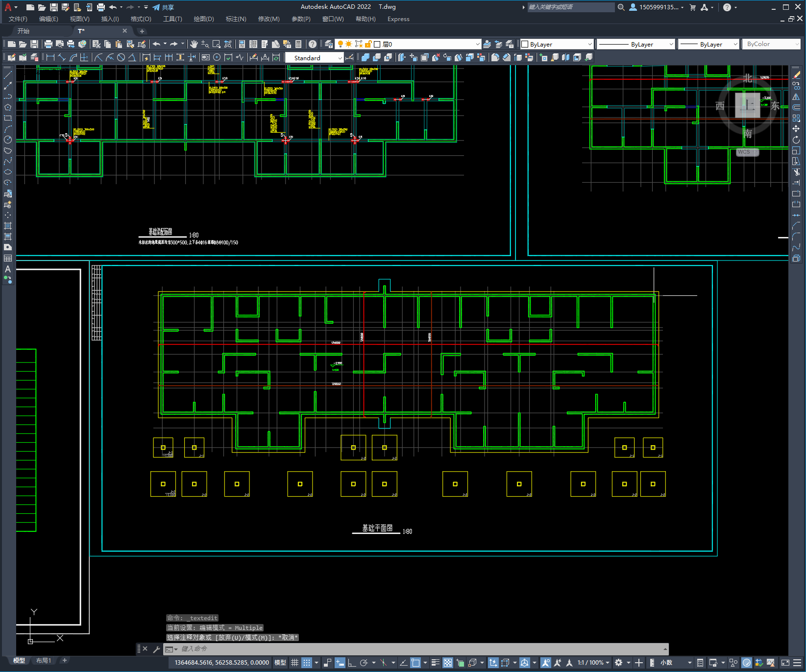Toggle clean screen mode in status bar
The width and height of the screenshot is (806, 672).
pos(785,663)
